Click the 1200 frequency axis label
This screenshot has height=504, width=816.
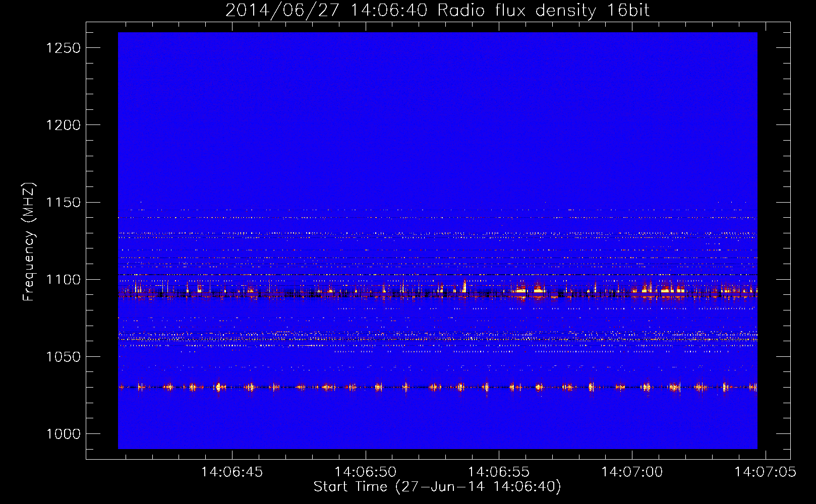click(63, 125)
